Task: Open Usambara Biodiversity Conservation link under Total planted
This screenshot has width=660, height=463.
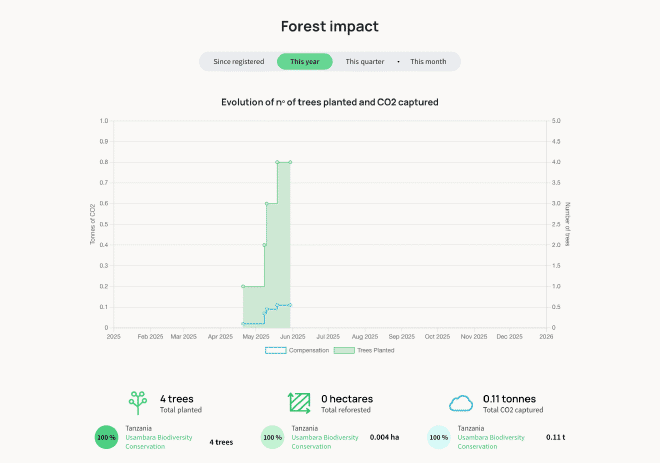Action: point(158,441)
